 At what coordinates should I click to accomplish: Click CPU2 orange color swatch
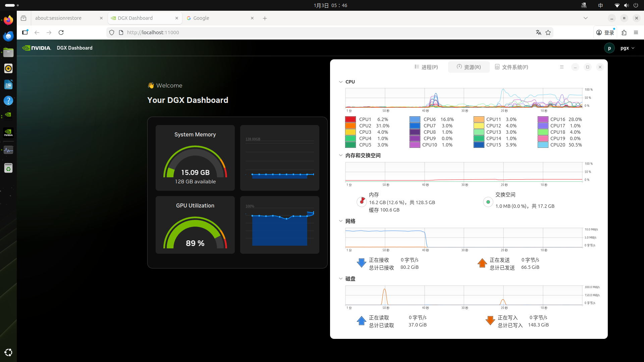click(351, 126)
